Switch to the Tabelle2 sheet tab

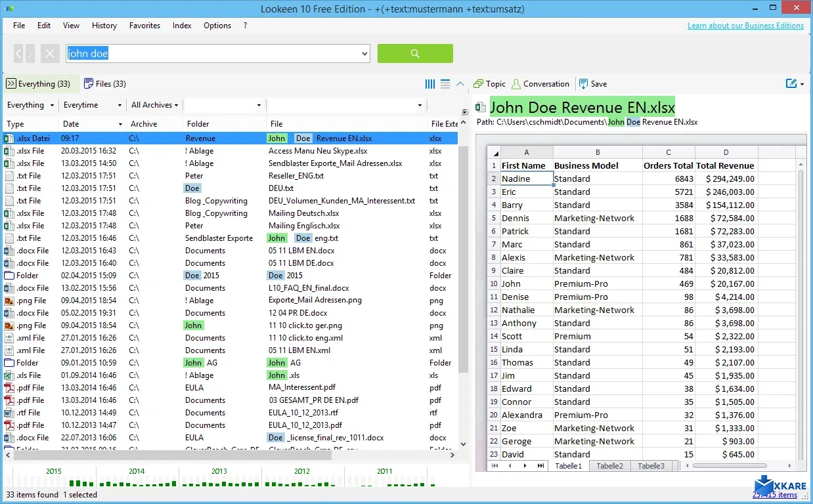pos(609,466)
